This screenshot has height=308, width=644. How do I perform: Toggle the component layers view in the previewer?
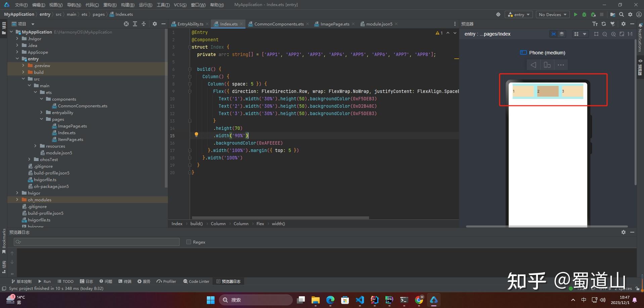click(562, 34)
